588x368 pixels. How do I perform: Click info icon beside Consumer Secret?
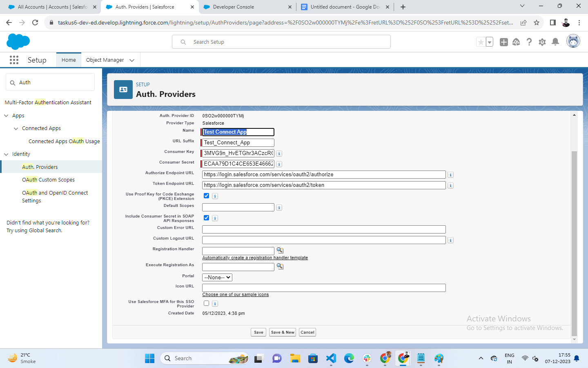pyautogui.click(x=279, y=164)
